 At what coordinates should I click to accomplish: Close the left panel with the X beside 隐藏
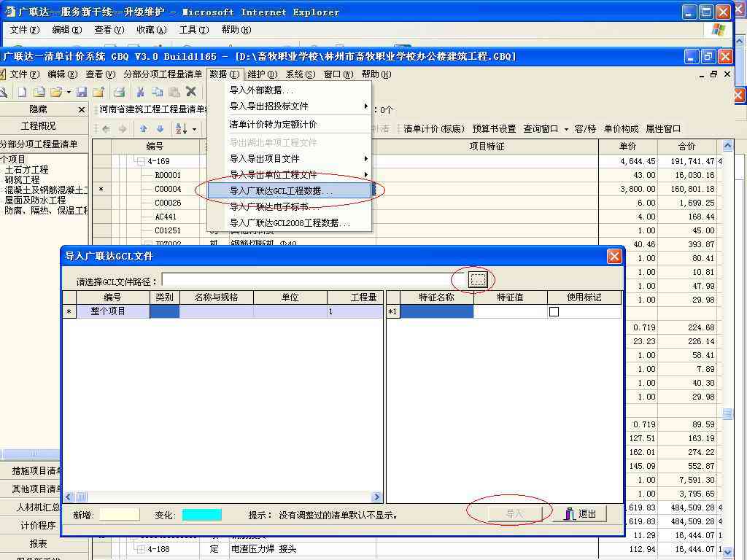tap(82, 110)
